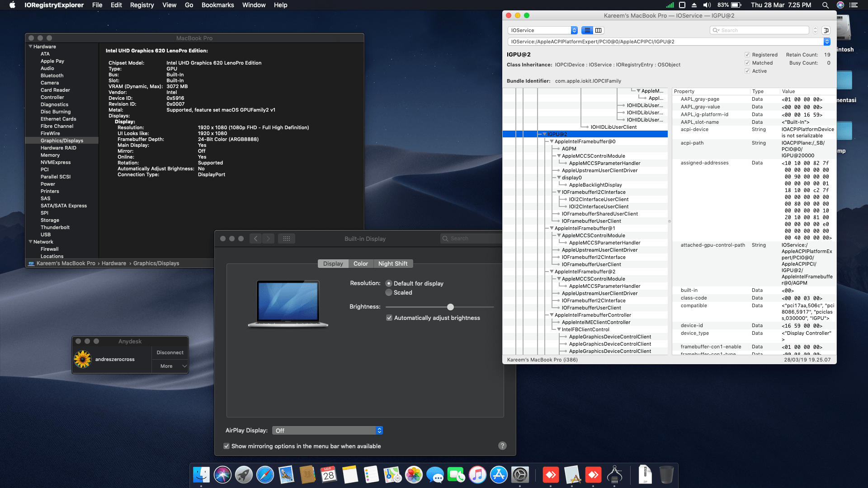This screenshot has height=488, width=868.
Task: Collapse the AppleIntelFramebuffer@1 tree node
Action: pos(552,228)
